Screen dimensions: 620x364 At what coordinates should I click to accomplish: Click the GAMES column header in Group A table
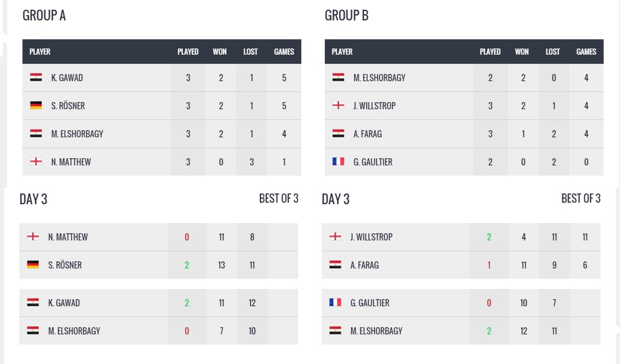(284, 52)
